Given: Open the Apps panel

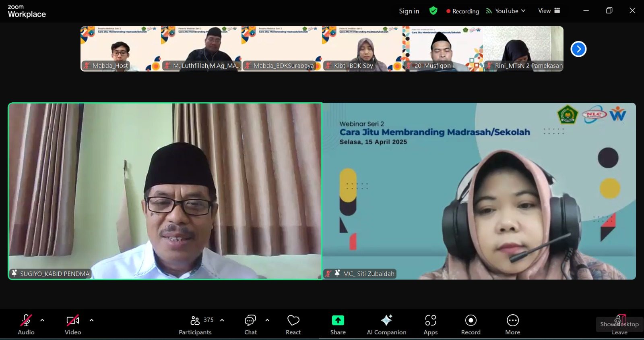Looking at the screenshot, I should click(x=430, y=325).
